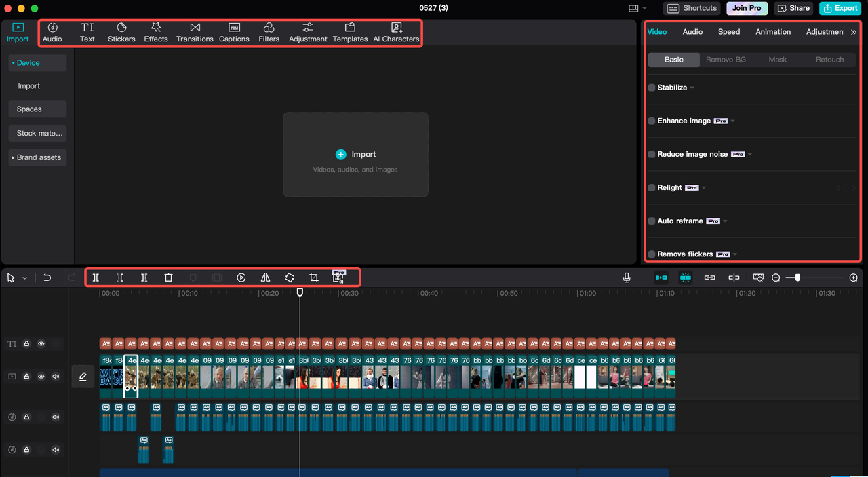This screenshot has height=477, width=868.
Task: Enable the Auto reframe checkbox
Action: point(652,221)
